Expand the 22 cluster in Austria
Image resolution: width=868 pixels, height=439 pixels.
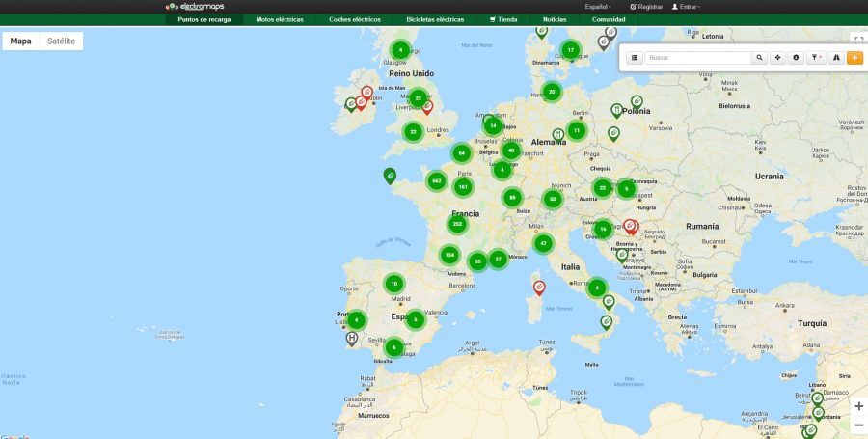(602, 188)
